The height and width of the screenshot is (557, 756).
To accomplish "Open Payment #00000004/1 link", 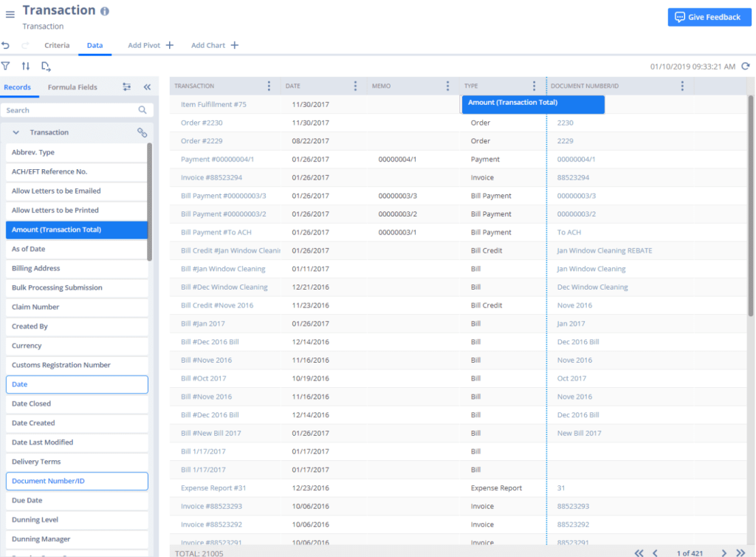I will click(x=218, y=159).
